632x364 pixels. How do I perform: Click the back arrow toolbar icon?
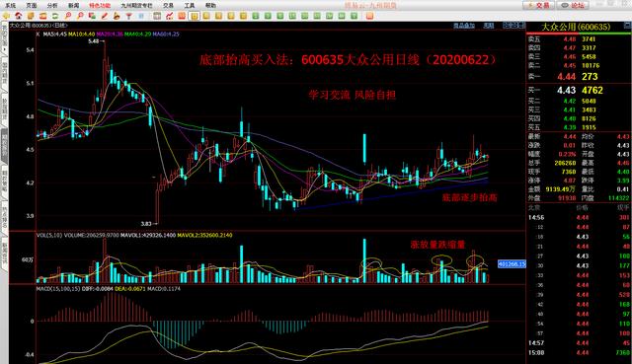point(6,16)
